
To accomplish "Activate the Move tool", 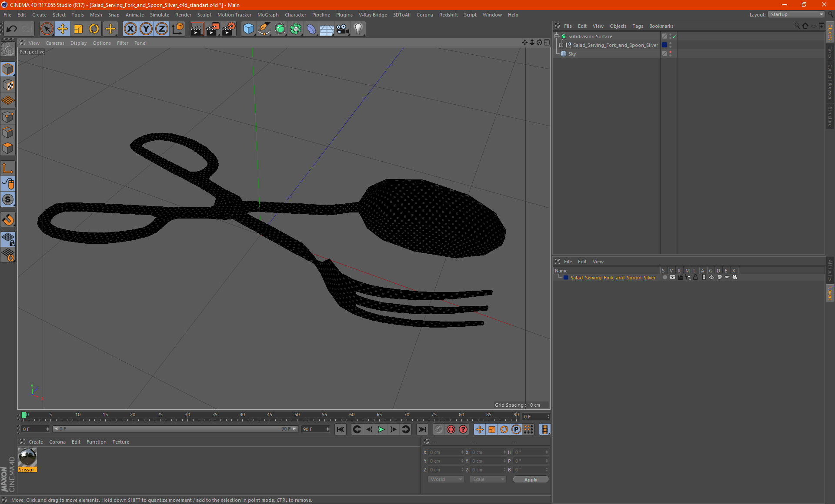I will (x=63, y=29).
